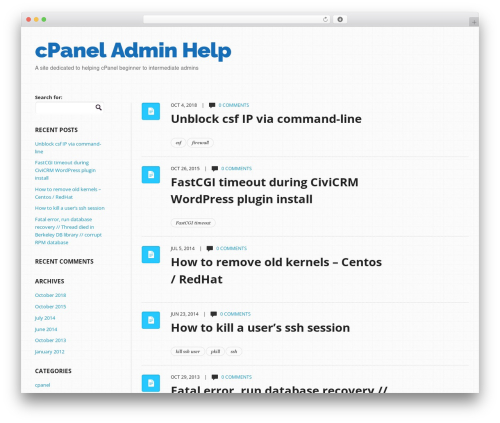The image size is (500, 423).
Task: Click the Jun 23, 2014 post date
Action: click(184, 314)
